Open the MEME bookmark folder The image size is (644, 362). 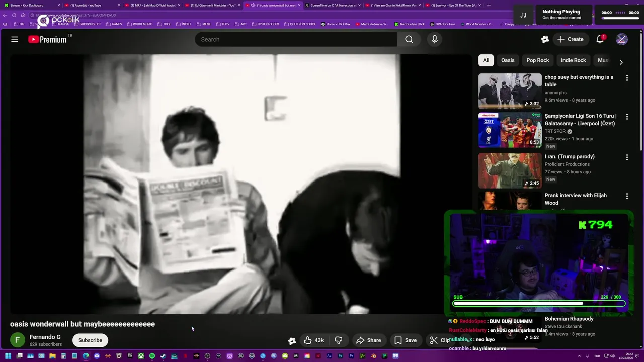(204, 24)
